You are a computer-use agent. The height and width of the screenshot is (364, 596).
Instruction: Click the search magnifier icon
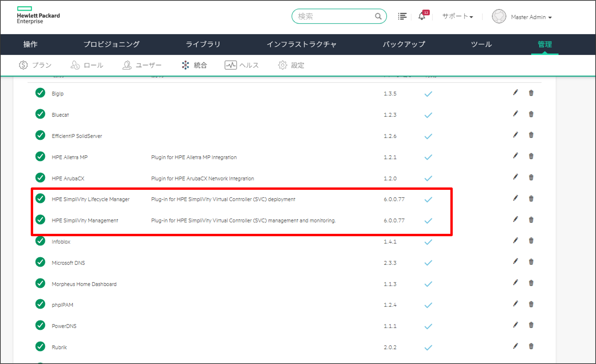coord(378,16)
